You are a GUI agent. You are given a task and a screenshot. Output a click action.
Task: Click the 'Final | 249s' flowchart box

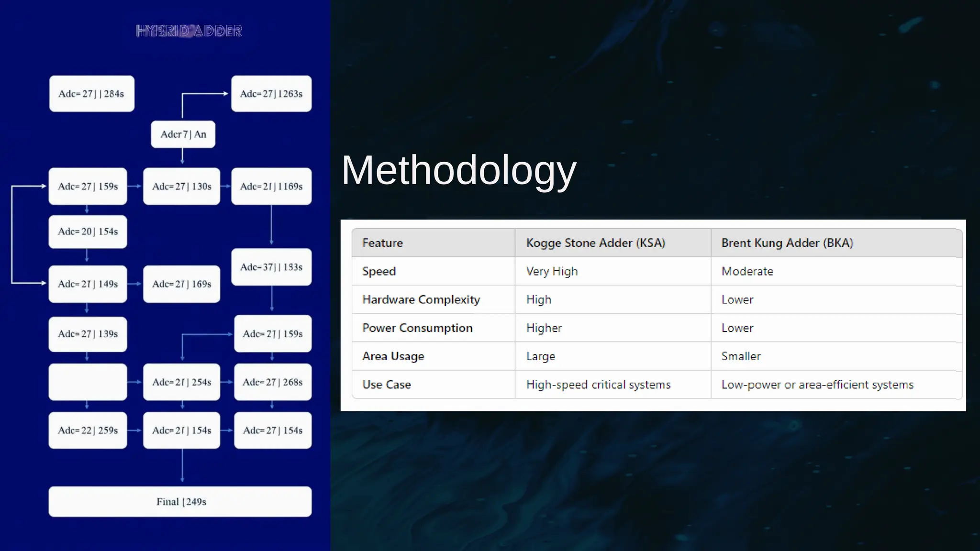tap(180, 502)
